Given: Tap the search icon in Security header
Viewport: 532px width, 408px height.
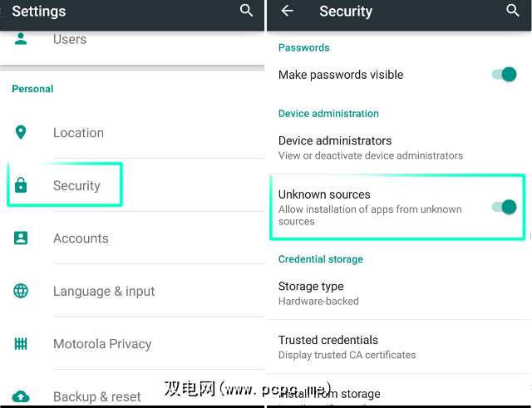Looking at the screenshot, I should [x=513, y=11].
